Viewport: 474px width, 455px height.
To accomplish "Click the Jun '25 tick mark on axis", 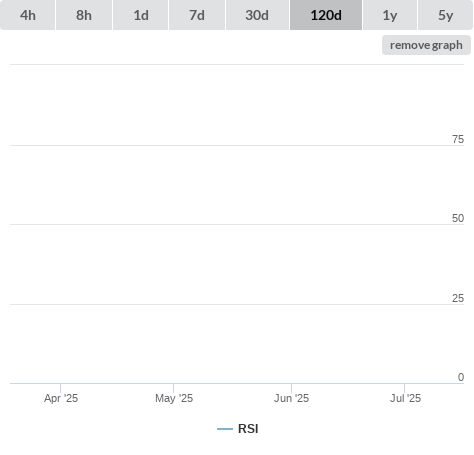I will (x=291, y=388).
